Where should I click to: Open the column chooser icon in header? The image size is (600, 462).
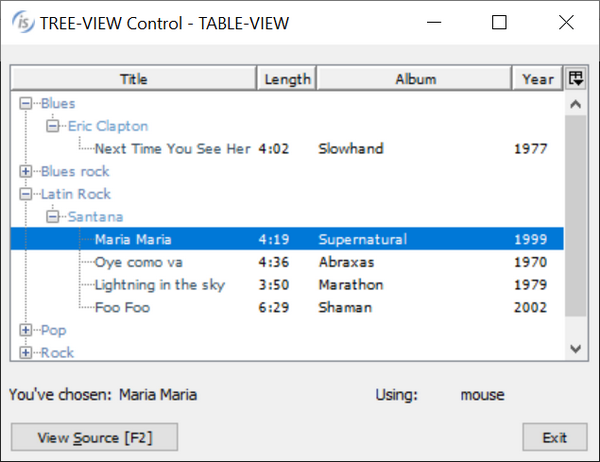point(575,79)
